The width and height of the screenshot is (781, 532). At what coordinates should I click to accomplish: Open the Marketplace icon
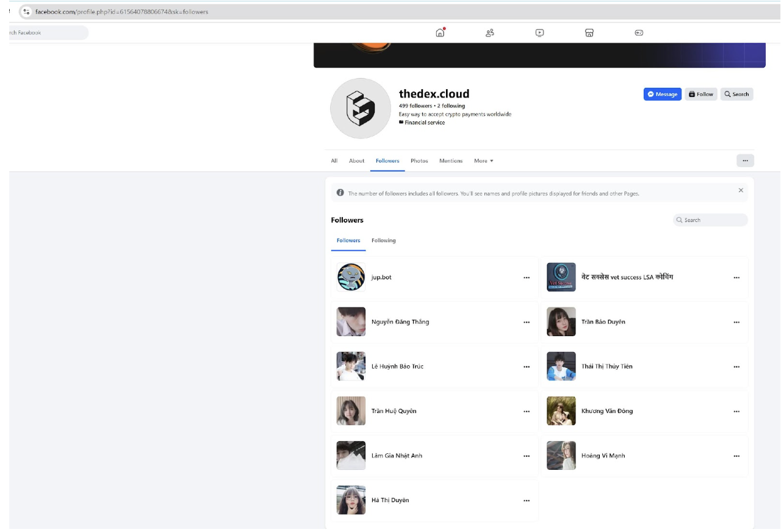click(589, 33)
